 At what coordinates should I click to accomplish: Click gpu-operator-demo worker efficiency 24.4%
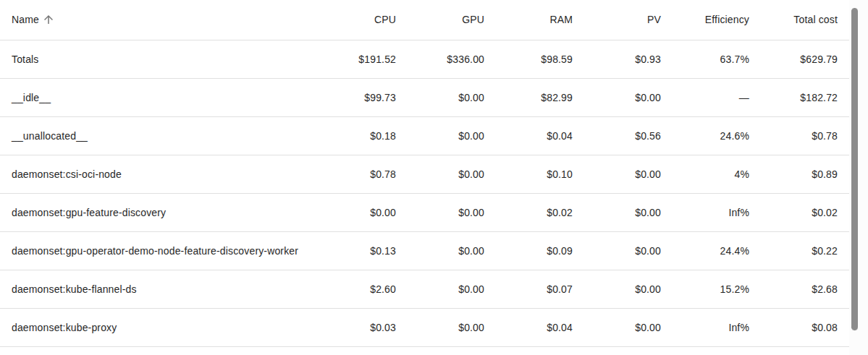click(735, 251)
